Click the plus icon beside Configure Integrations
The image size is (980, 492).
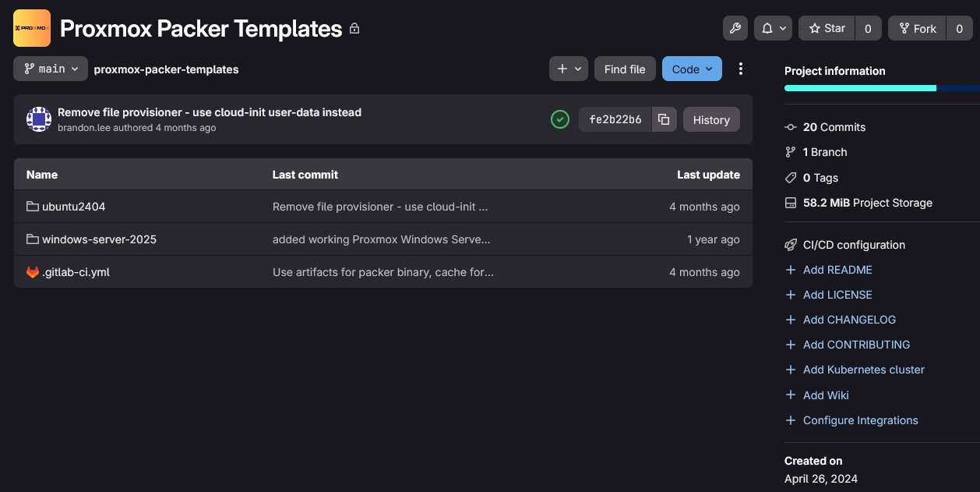point(791,420)
